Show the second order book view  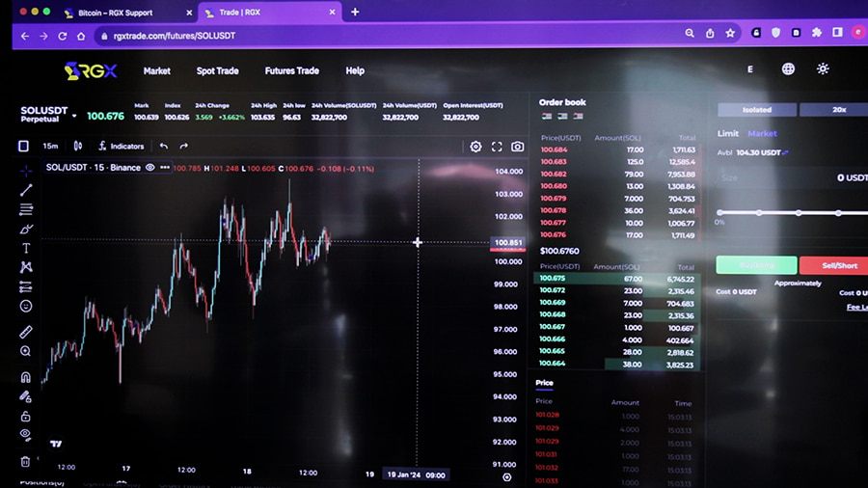[x=562, y=116]
